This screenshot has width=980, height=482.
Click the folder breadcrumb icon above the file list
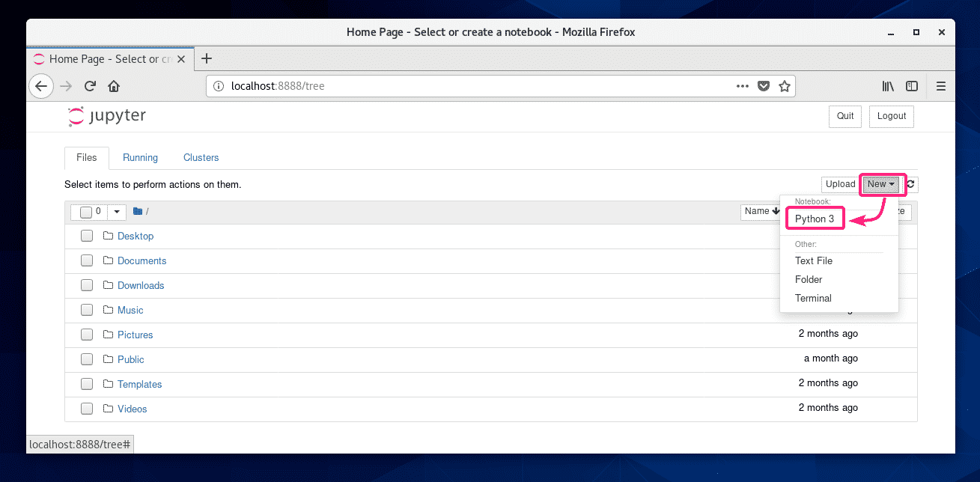138,210
